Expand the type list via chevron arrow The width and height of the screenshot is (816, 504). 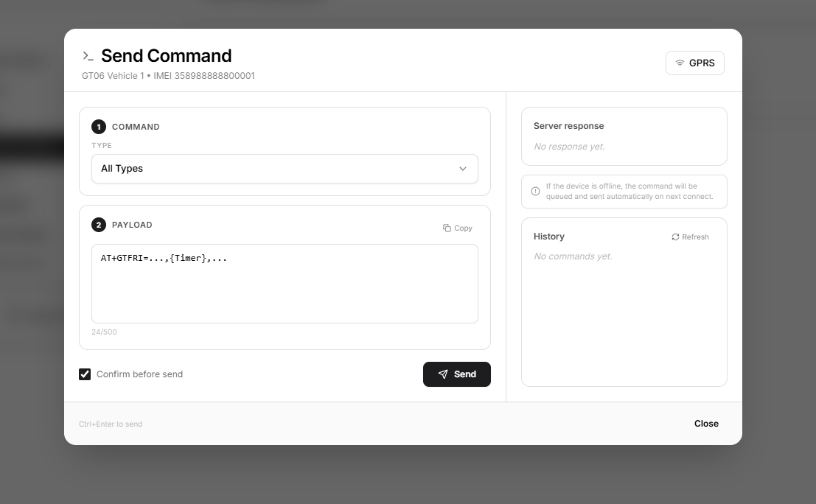pyautogui.click(x=463, y=169)
